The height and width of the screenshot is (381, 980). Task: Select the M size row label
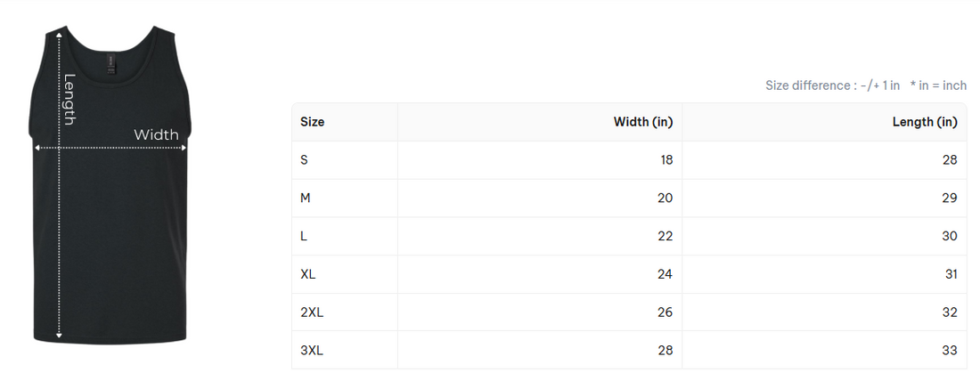pyautogui.click(x=306, y=198)
